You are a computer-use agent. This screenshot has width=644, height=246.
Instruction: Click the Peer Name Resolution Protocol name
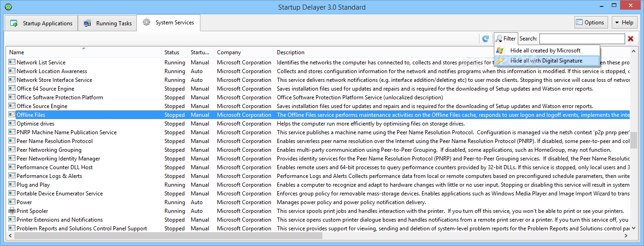pos(54,141)
